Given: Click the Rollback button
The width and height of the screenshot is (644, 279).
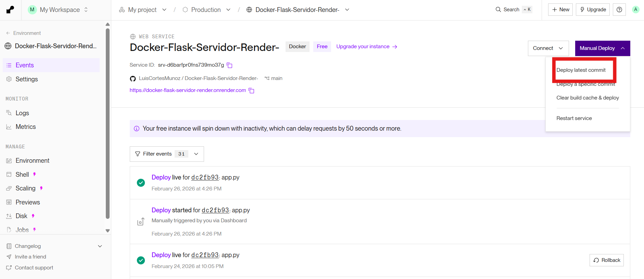Looking at the screenshot, I should (x=607, y=260).
